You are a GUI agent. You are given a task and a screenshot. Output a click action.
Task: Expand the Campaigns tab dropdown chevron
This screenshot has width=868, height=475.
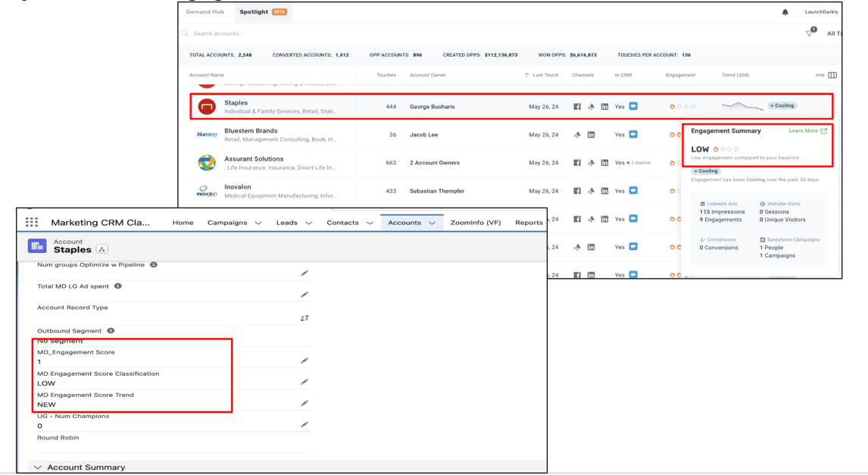[258, 223]
